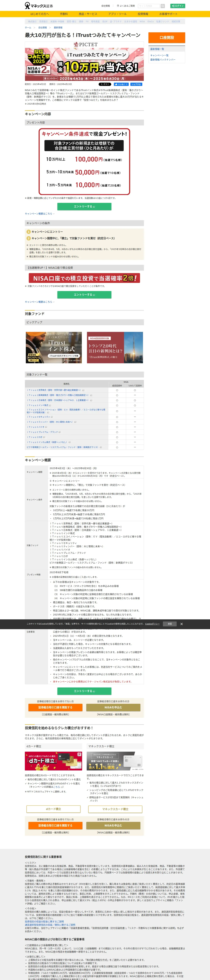The image size is (210, 980).
Task: Click the dカード積立 banner image
Action: [x=53, y=761]
